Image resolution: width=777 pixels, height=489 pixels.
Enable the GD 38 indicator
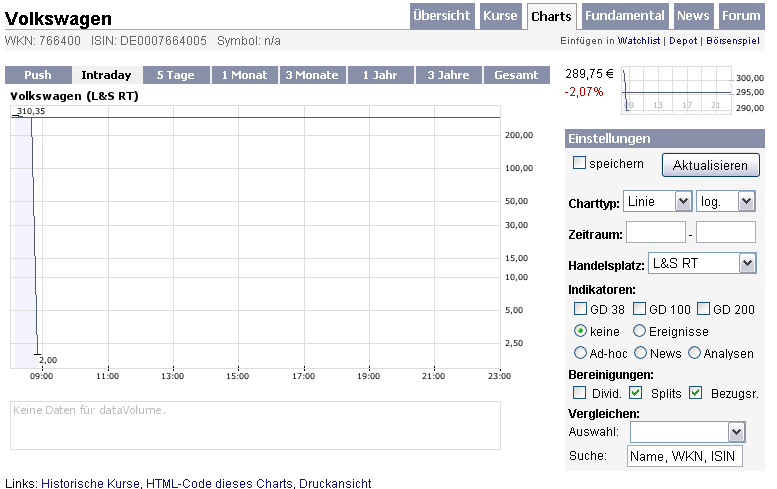[580, 309]
